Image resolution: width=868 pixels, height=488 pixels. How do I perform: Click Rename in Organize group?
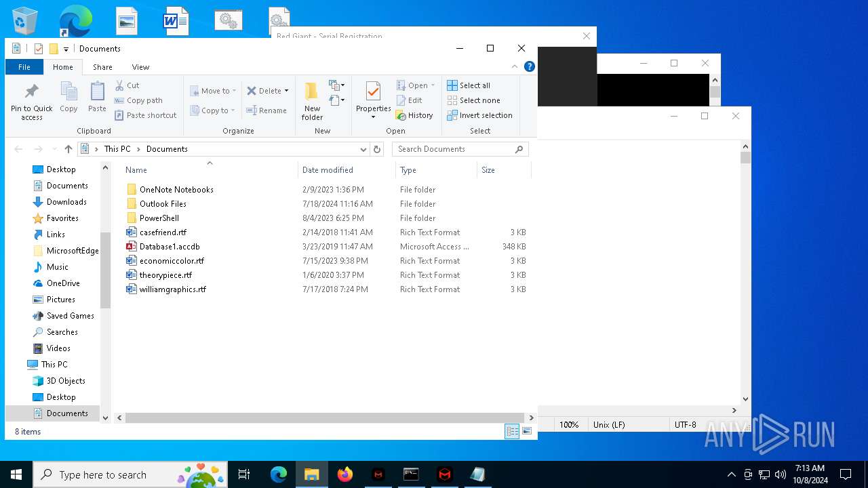tap(266, 110)
